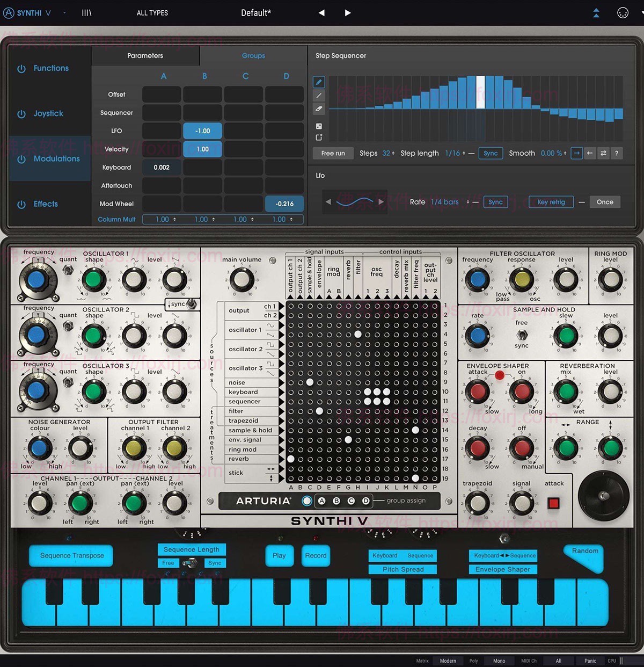Image resolution: width=644 pixels, height=667 pixels.
Task: Switch to the Groups tab
Action: [x=253, y=55]
